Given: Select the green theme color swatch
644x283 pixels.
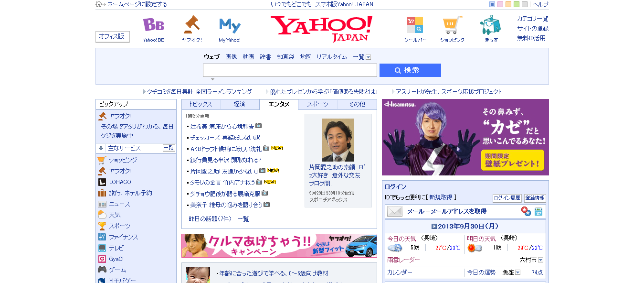Looking at the screenshot, I should coord(517,4).
